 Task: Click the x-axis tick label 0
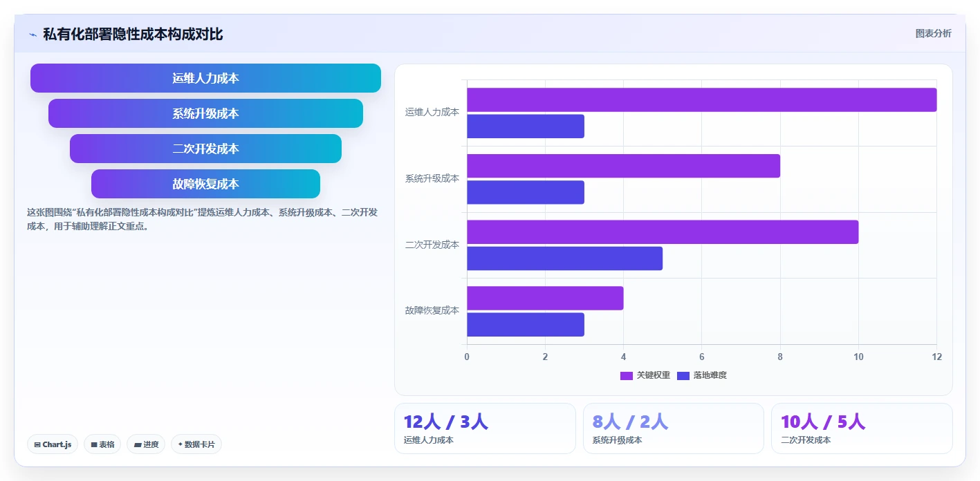[467, 357]
